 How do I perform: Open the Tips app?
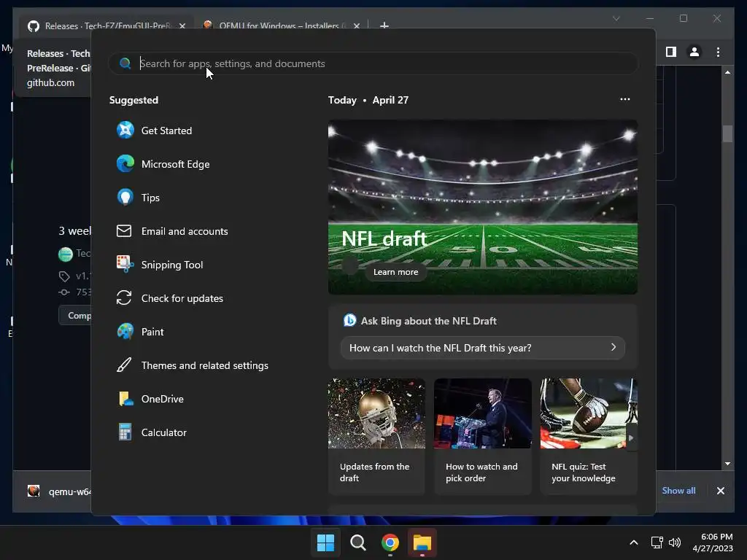[x=138, y=198]
